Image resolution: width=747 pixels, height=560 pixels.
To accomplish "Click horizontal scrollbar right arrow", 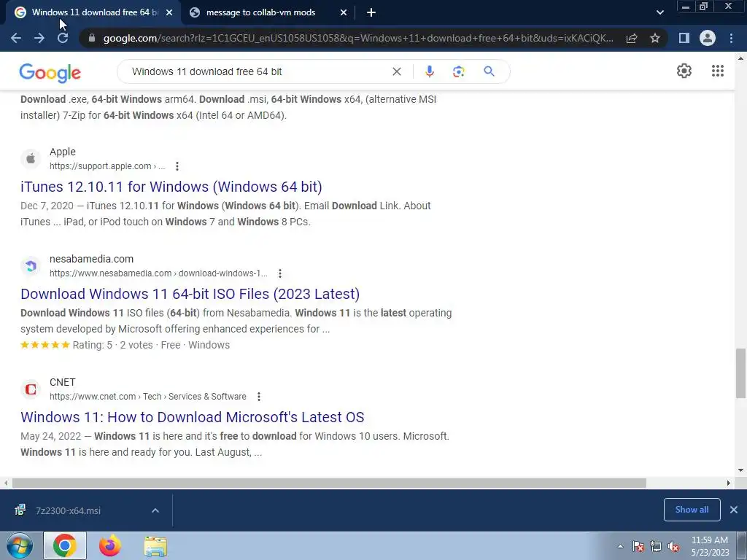I will (x=729, y=483).
